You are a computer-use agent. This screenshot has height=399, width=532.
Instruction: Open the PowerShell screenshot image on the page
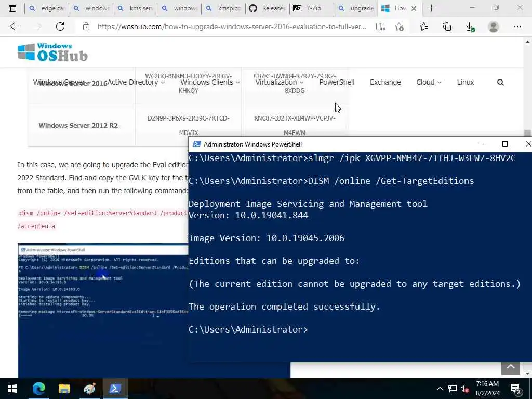pos(103,311)
